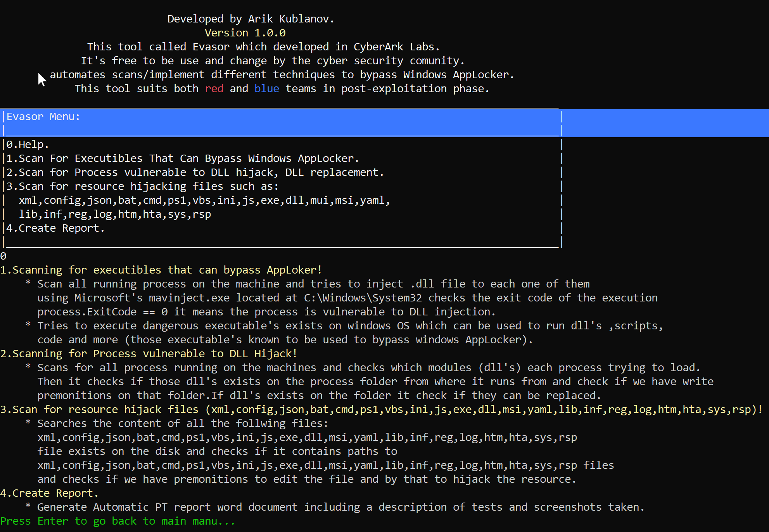This screenshot has height=532, width=769.
Task: Click 'Tries to execute dangerous executable's' line
Action: [x=350, y=326]
